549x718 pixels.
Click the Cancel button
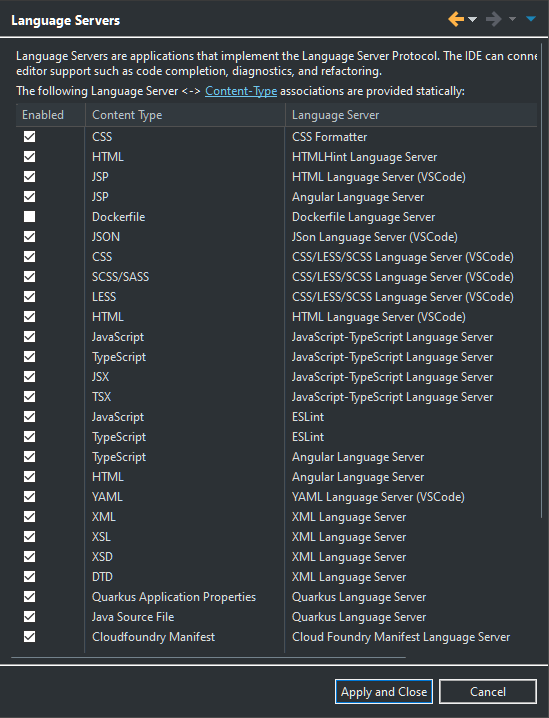pos(488,691)
